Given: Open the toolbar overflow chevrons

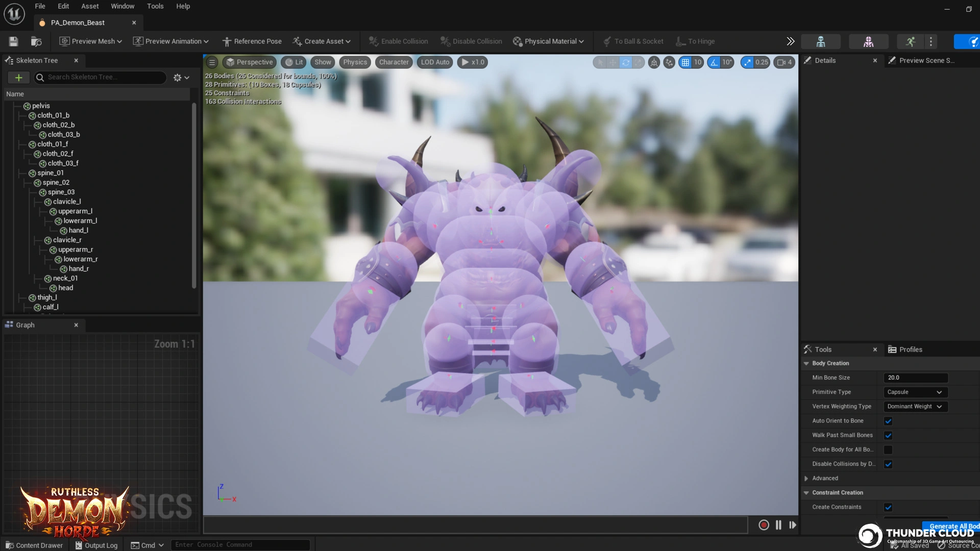Looking at the screenshot, I should coord(791,41).
